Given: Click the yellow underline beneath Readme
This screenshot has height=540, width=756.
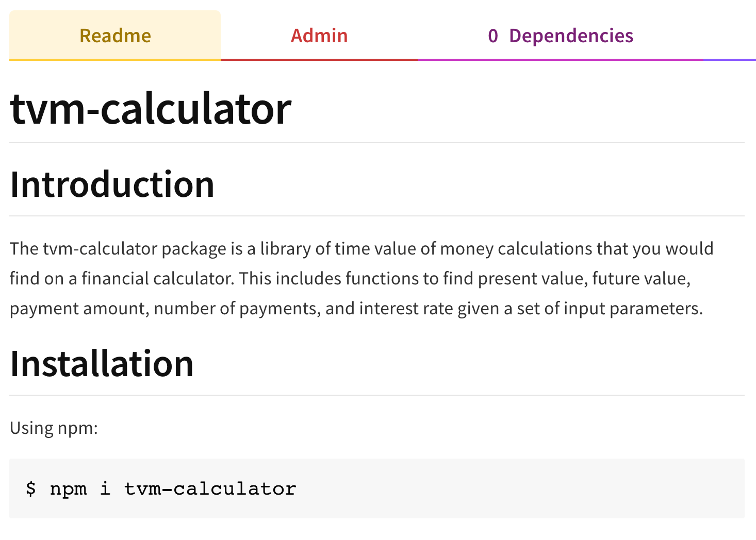Looking at the screenshot, I should (115, 60).
